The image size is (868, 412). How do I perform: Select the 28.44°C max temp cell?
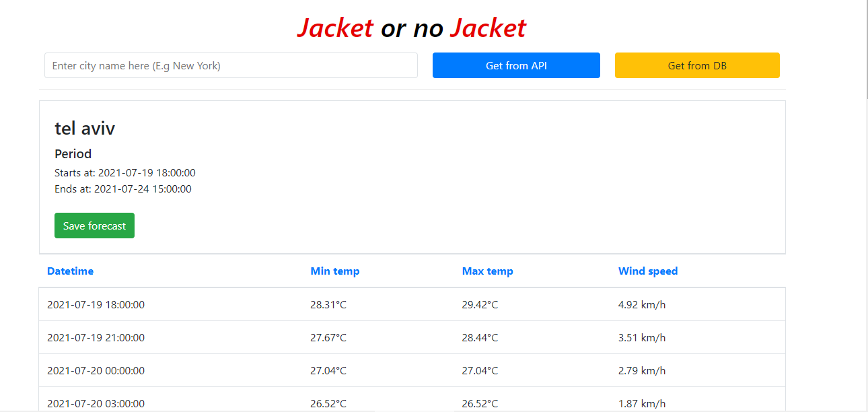pos(480,338)
